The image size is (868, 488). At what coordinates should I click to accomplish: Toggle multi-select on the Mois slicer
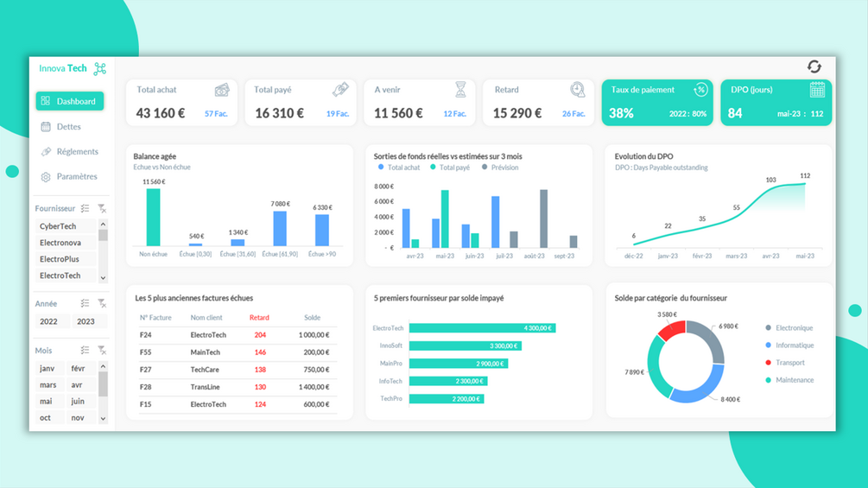tap(85, 350)
